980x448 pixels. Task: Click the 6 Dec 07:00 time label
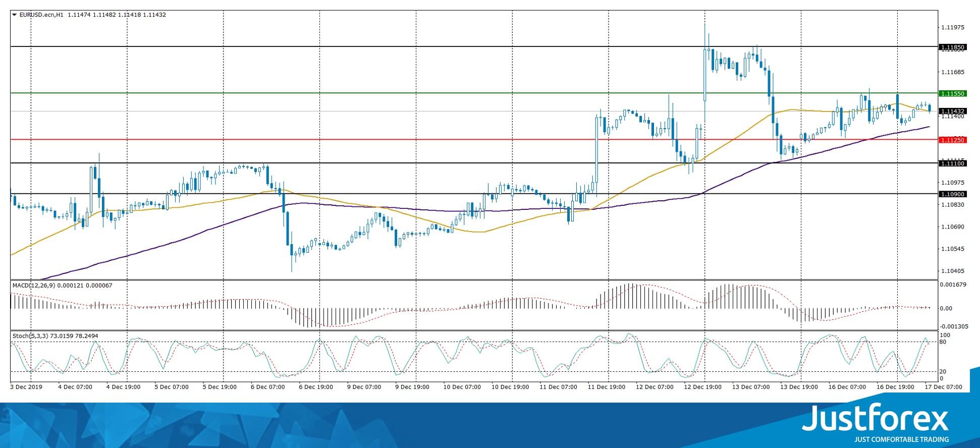click(268, 387)
